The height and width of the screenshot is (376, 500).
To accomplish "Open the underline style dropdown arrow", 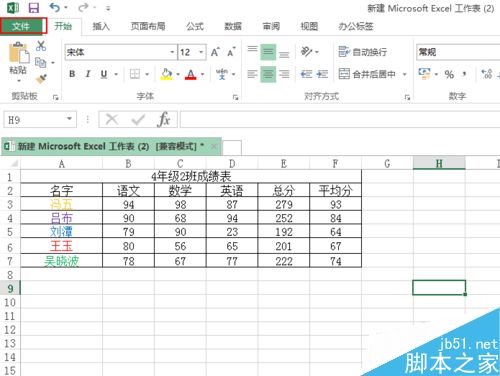I will [116, 74].
